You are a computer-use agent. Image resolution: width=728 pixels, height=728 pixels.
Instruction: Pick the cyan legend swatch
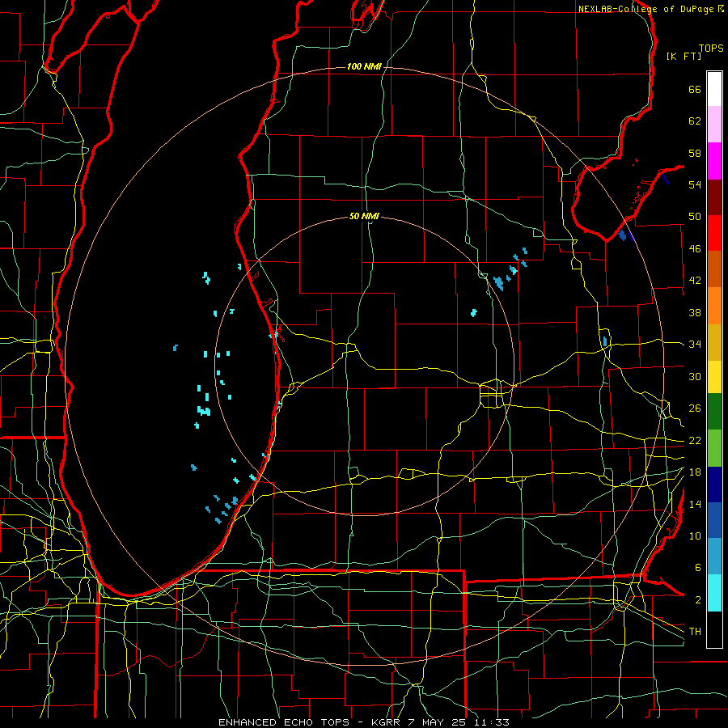coord(714,593)
